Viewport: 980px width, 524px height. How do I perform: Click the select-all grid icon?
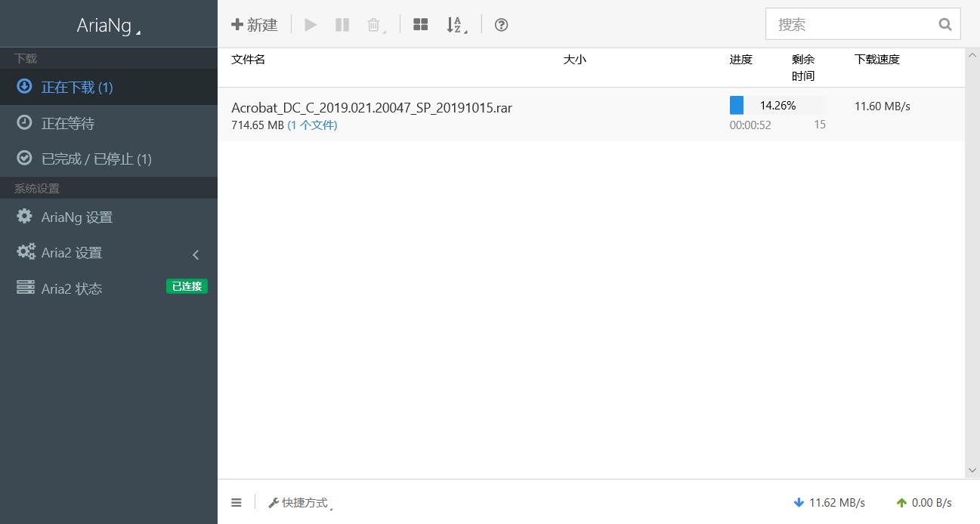point(421,25)
